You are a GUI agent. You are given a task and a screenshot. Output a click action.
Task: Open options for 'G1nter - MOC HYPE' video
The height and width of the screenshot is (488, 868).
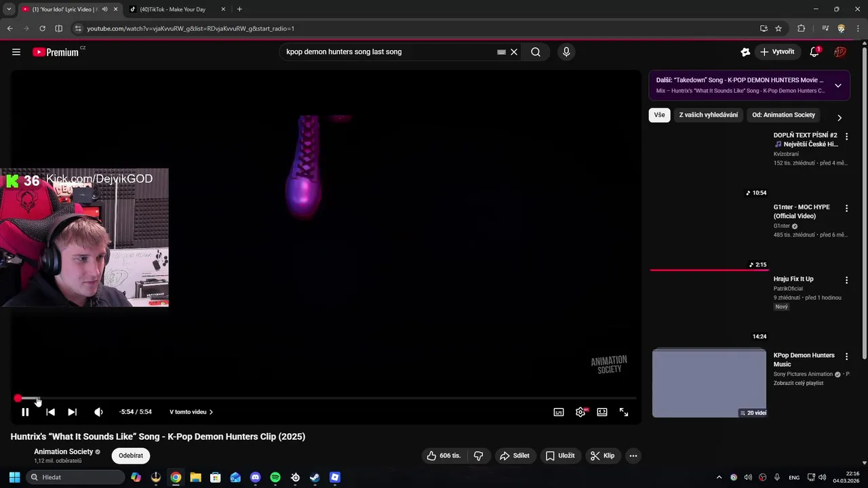pyautogui.click(x=846, y=208)
